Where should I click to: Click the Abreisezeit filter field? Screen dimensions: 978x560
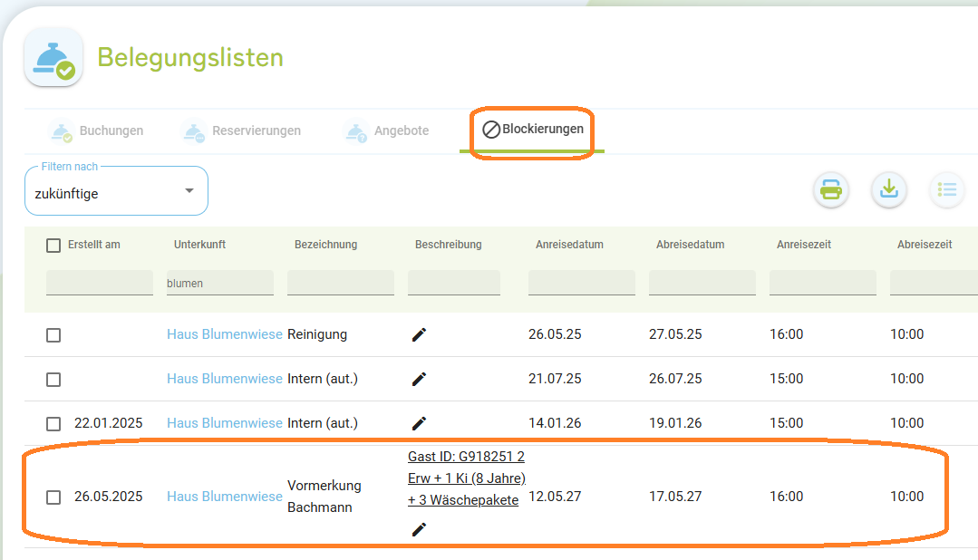[934, 283]
